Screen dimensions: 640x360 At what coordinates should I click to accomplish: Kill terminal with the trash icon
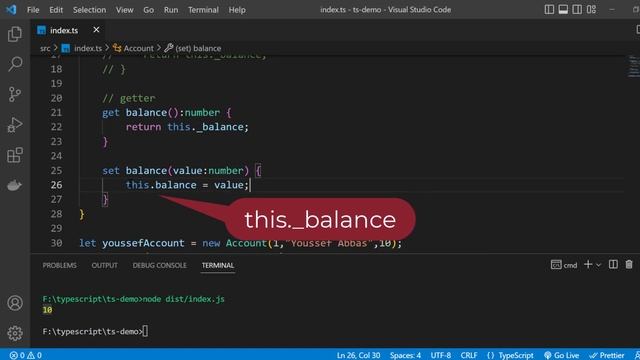click(629, 264)
